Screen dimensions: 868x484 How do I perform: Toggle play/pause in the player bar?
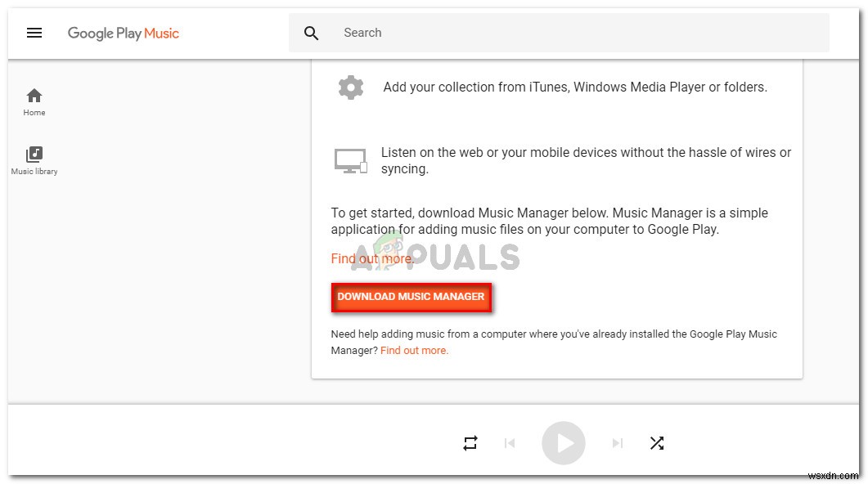click(x=564, y=442)
